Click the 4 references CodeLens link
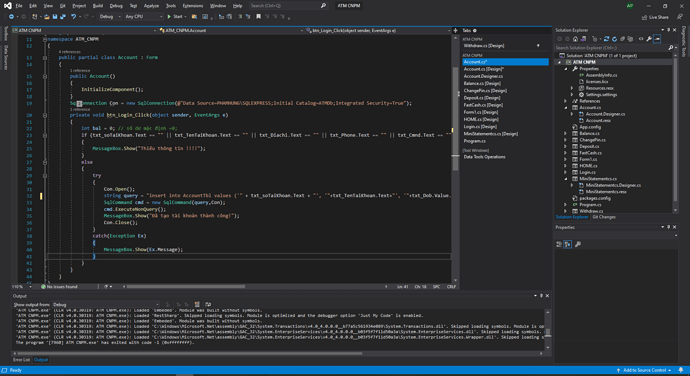 [70, 52]
